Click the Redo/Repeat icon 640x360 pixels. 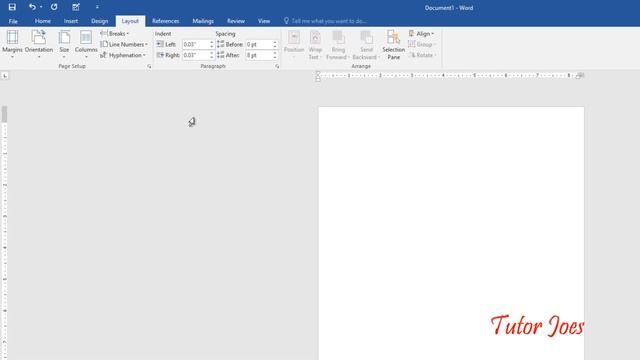[54, 7]
